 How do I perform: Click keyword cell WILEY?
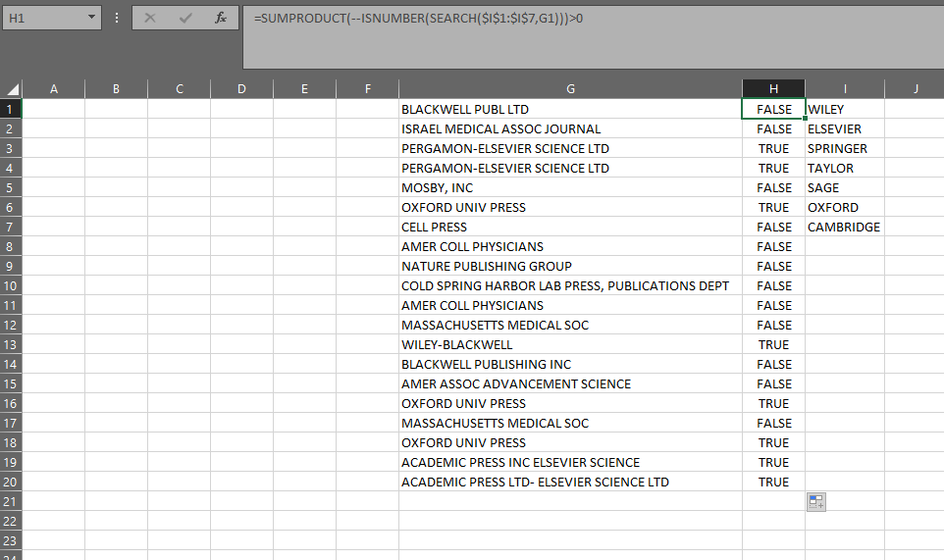click(845, 110)
